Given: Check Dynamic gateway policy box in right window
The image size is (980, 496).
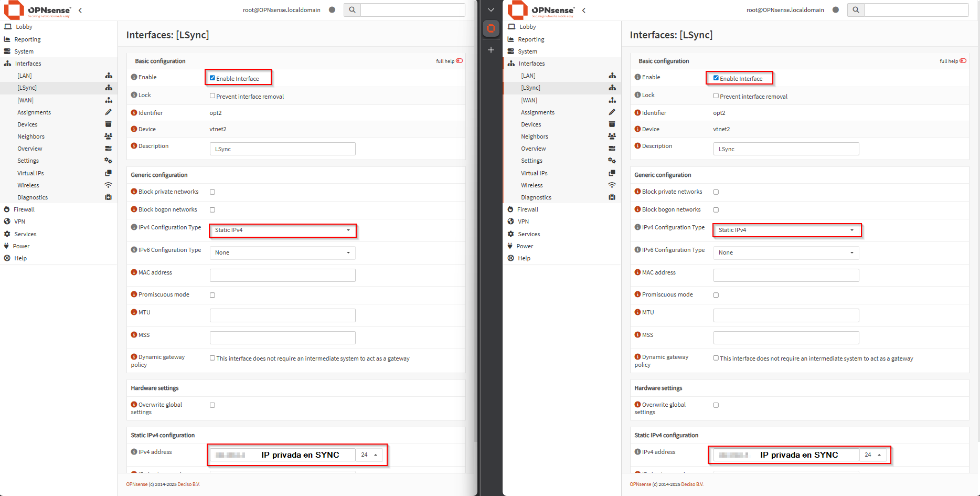Looking at the screenshot, I should tap(716, 358).
